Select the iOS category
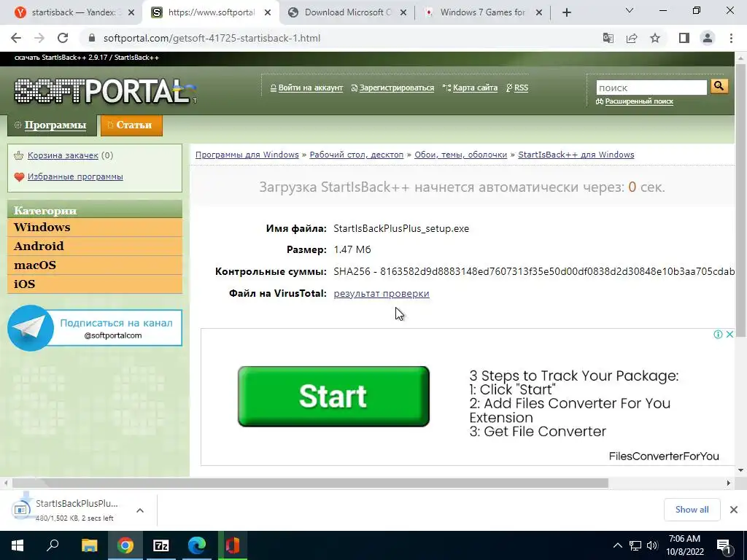The image size is (747, 560). click(x=95, y=284)
